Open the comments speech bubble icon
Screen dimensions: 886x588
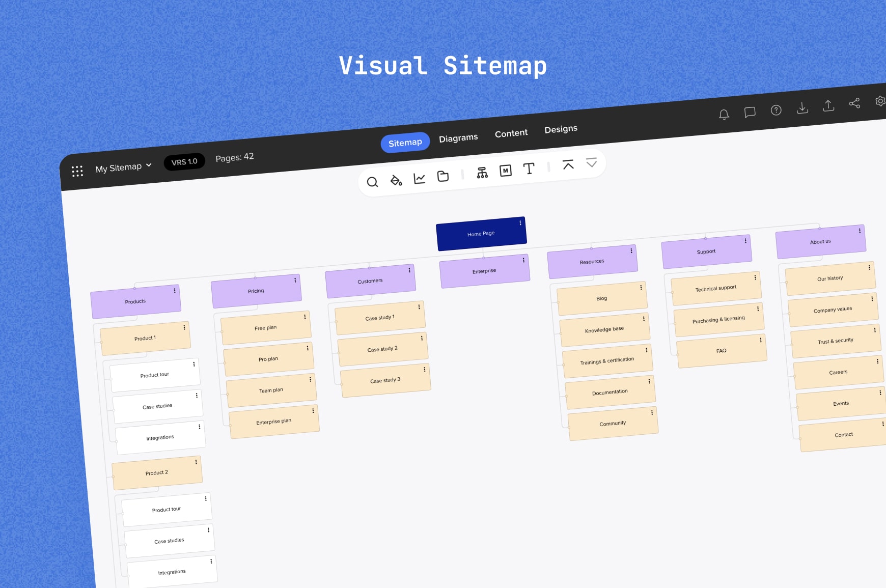(x=750, y=112)
